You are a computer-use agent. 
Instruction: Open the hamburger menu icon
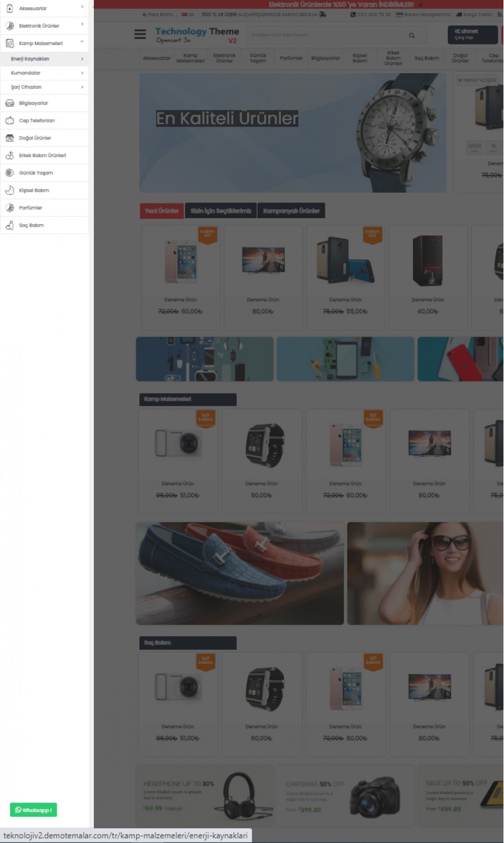click(140, 35)
